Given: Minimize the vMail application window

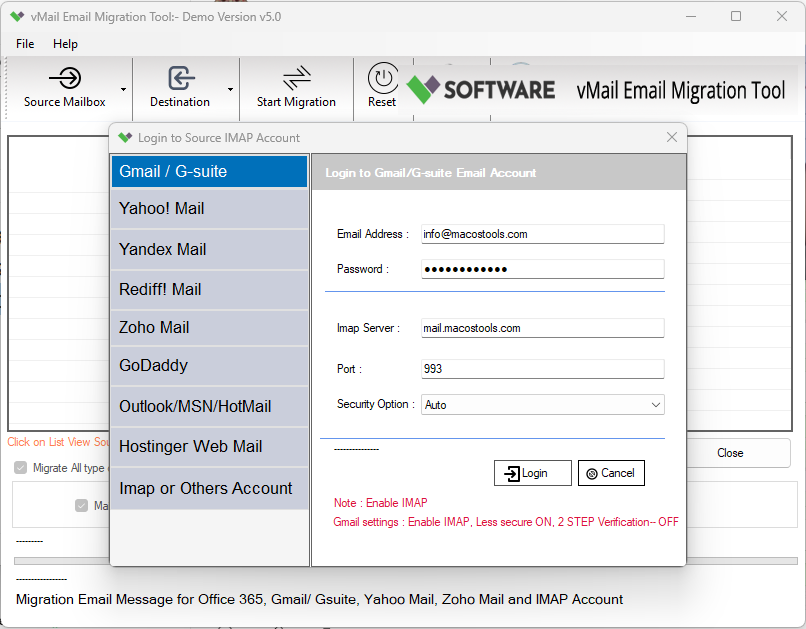Looking at the screenshot, I should pos(691,16).
